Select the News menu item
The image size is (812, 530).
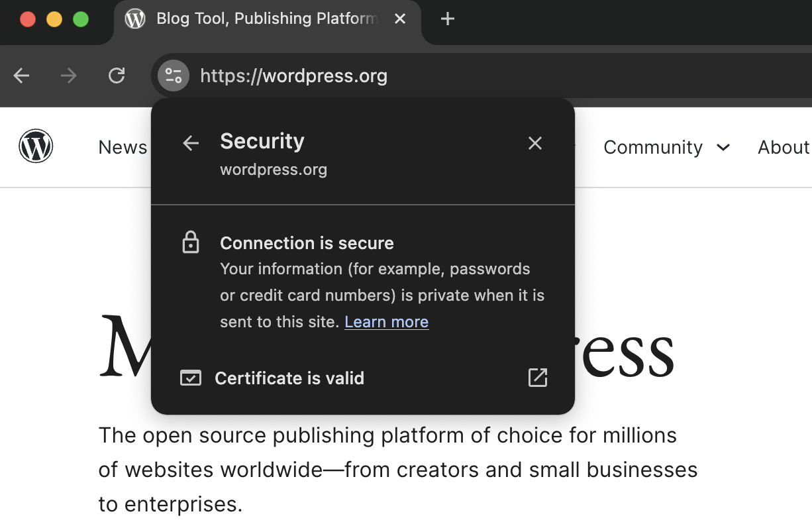123,147
